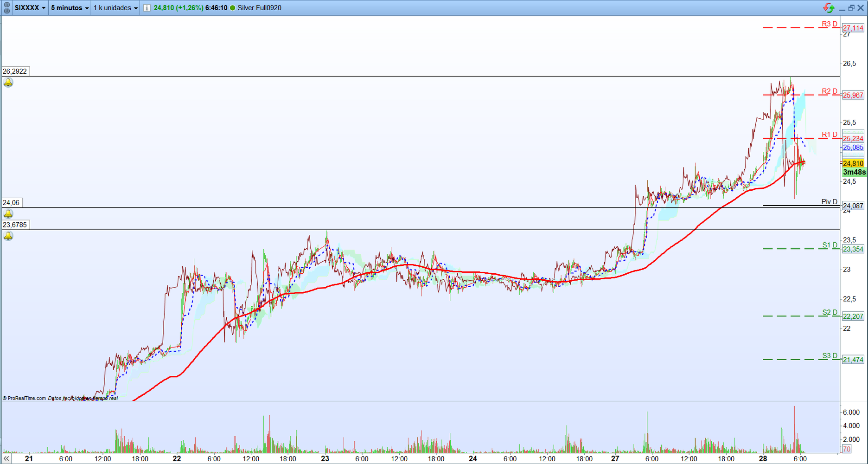The image size is (868, 464).
Task: Select the Piv D pivot label
Action: tap(830, 202)
